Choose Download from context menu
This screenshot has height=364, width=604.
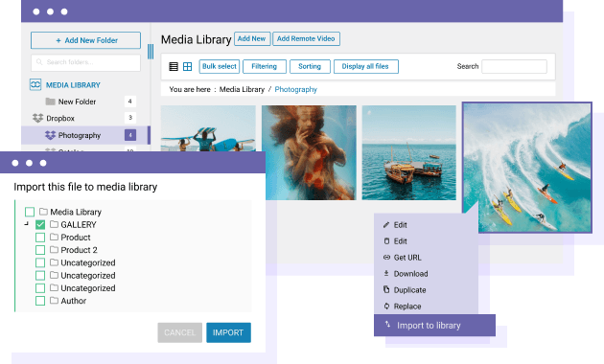(x=426, y=273)
